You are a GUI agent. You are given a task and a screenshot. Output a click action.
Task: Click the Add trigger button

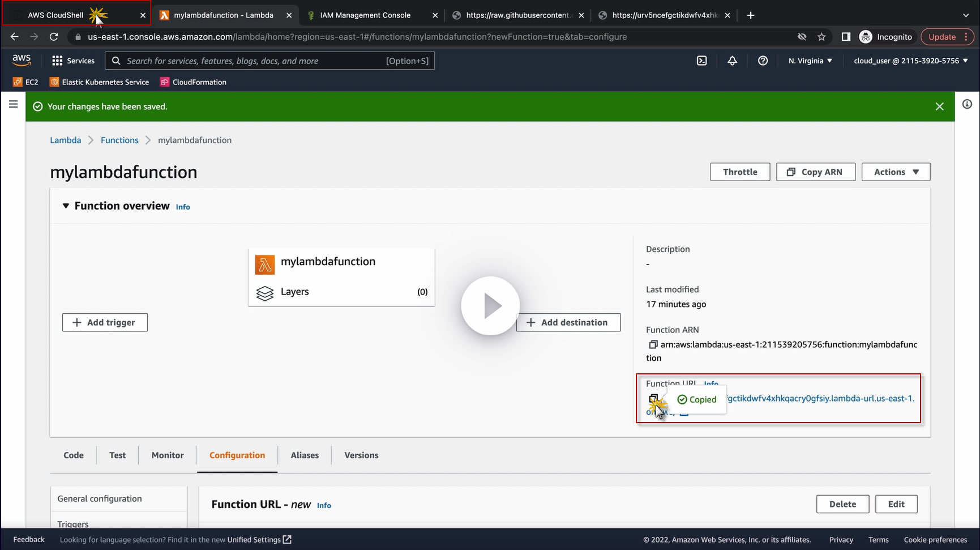point(105,322)
